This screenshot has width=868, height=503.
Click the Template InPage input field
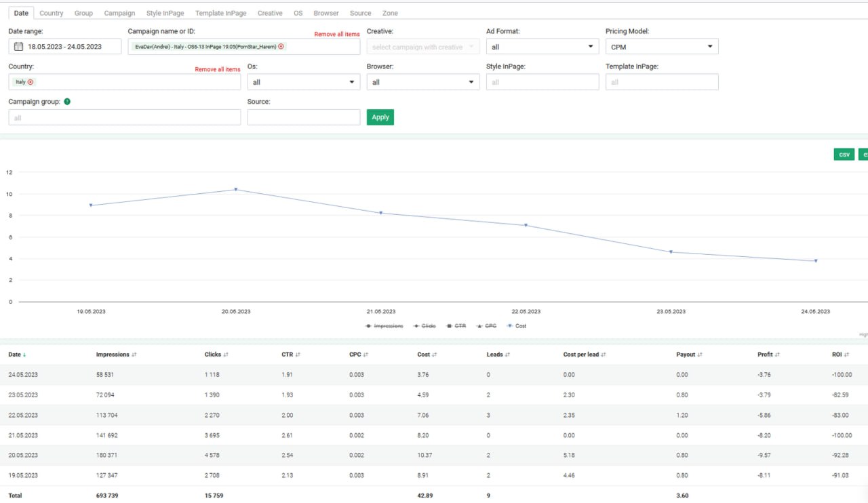click(662, 82)
